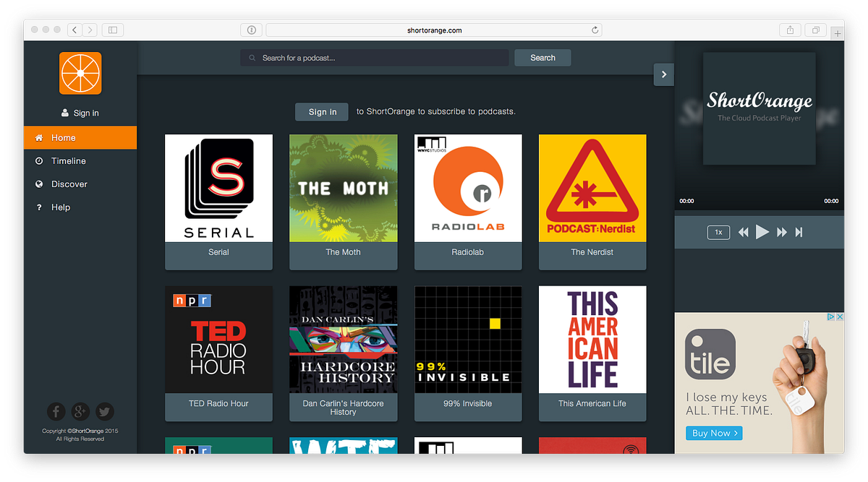
Task: Click the ShortOrange player artwork
Action: coord(759,108)
